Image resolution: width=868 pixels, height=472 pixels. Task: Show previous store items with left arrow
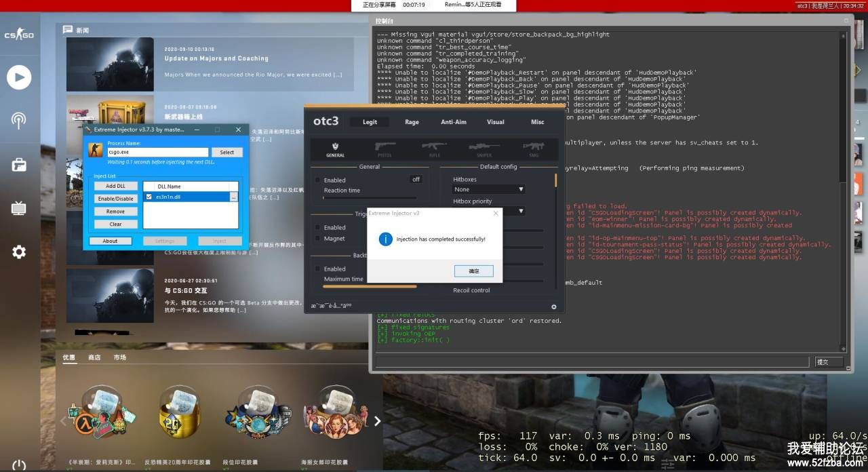tap(63, 420)
